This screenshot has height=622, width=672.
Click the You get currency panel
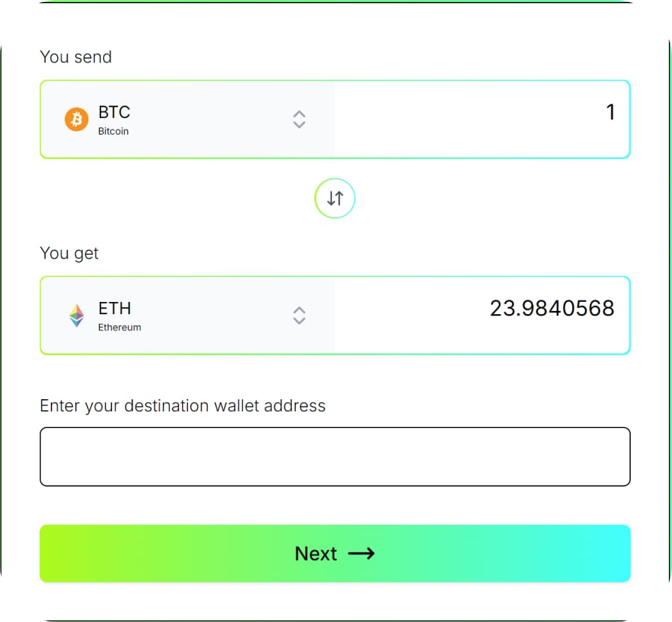(187, 316)
